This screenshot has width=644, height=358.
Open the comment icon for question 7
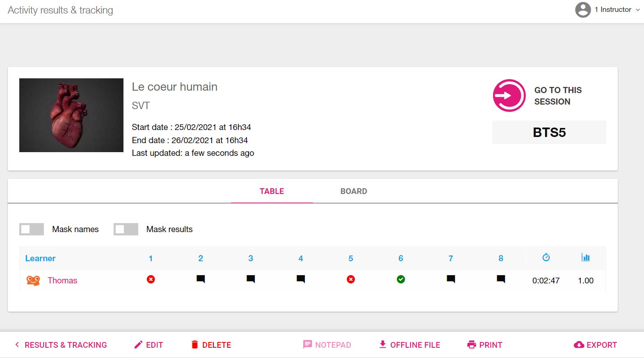click(x=451, y=279)
